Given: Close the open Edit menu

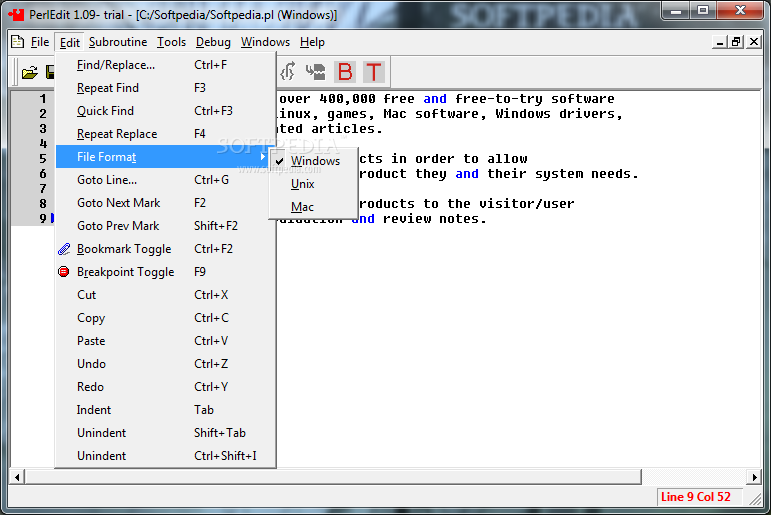Looking at the screenshot, I should [x=70, y=43].
